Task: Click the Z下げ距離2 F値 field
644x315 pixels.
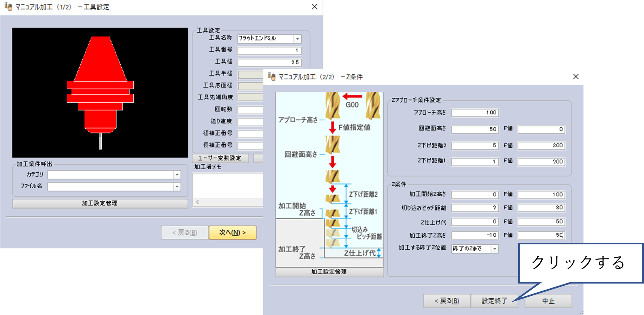Action: tap(541, 146)
